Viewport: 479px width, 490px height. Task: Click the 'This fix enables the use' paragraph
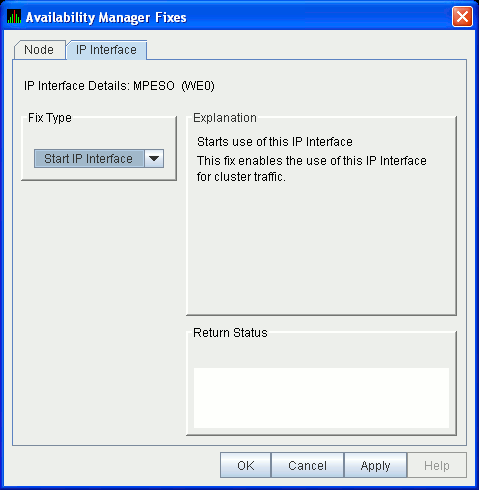click(x=312, y=169)
